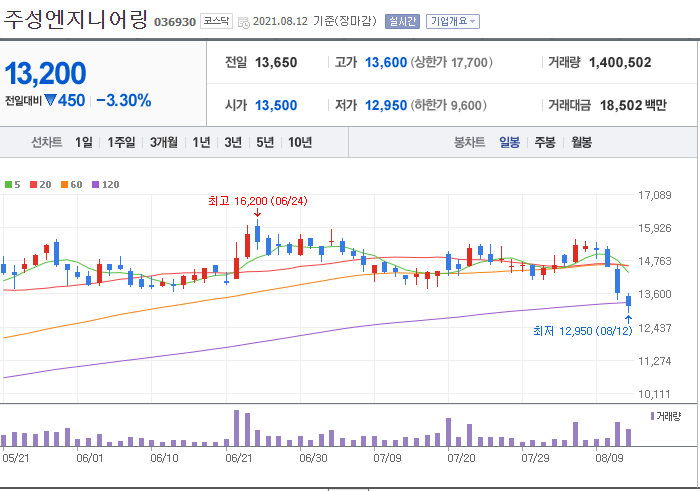
Task: Click the 시가 value 13,500
Action: 276,105
